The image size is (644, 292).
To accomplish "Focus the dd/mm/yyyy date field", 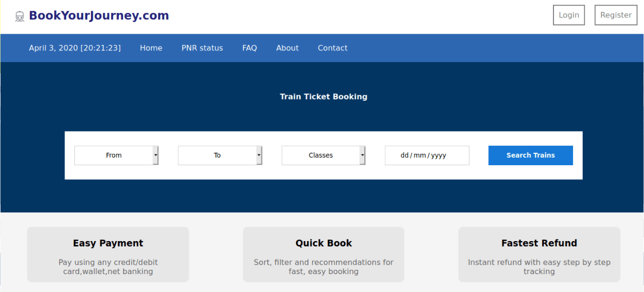I will pyautogui.click(x=427, y=155).
